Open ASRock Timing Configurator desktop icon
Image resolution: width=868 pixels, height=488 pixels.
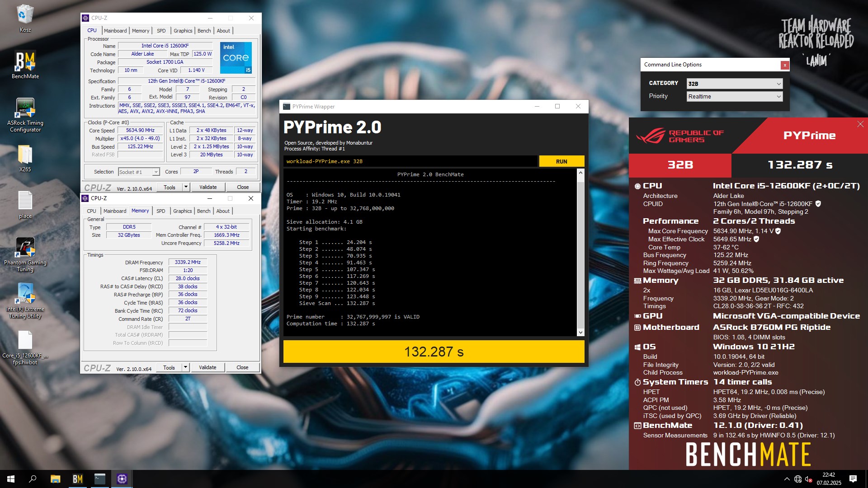pos(25,115)
